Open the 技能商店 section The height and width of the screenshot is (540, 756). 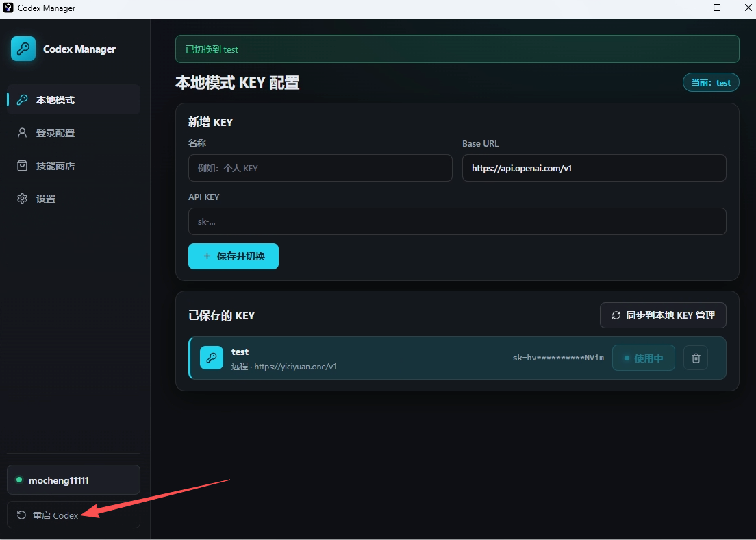pyautogui.click(x=73, y=166)
